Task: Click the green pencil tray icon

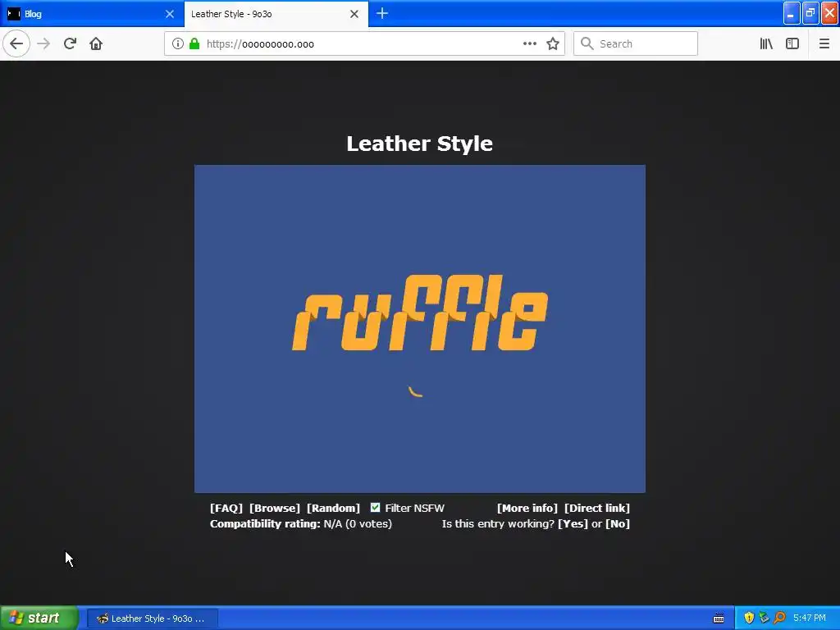Action: click(764, 618)
